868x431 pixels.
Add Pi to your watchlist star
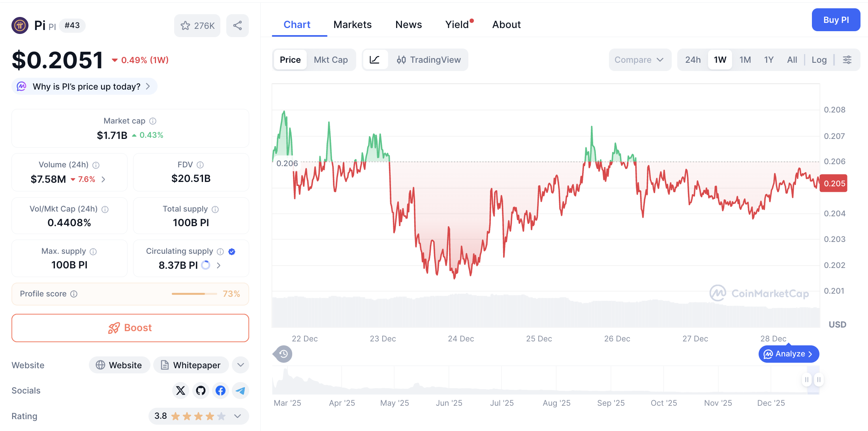point(186,25)
